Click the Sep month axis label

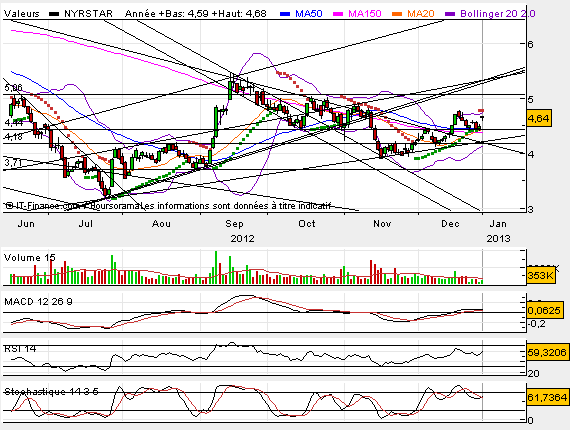[234, 224]
